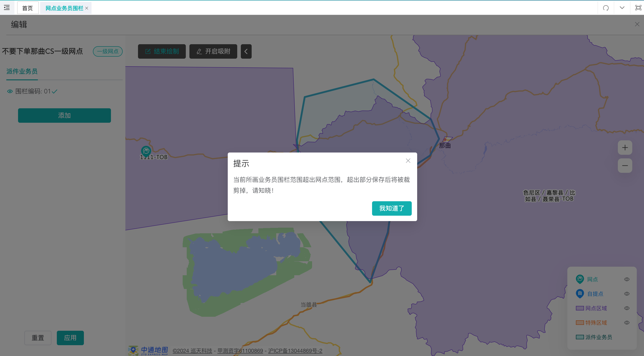Toggle visibility of 网点 layer
Viewport: 644px width, 356px height.
point(627,279)
